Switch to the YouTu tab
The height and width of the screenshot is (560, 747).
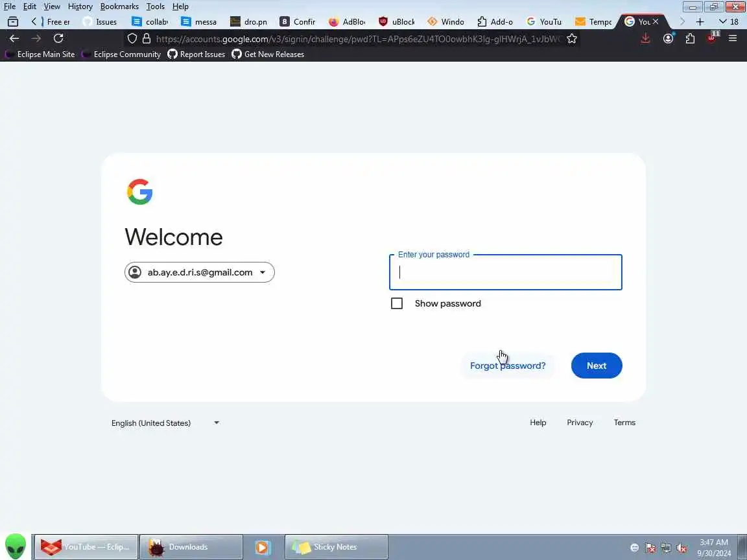(x=545, y=21)
